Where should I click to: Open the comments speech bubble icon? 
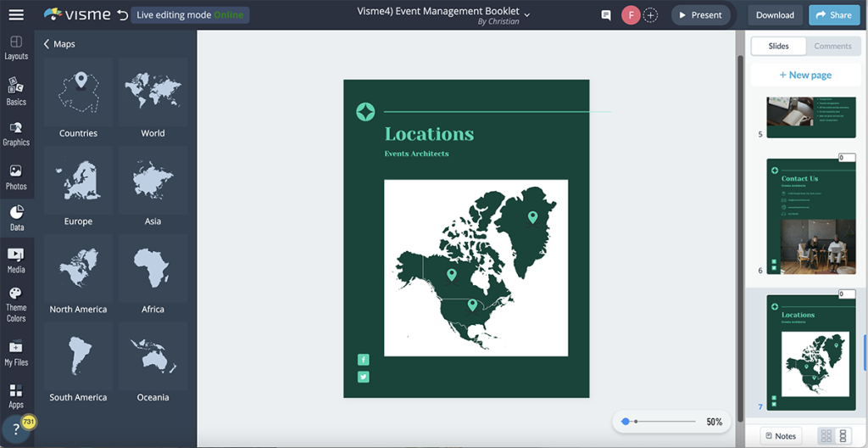pos(606,15)
